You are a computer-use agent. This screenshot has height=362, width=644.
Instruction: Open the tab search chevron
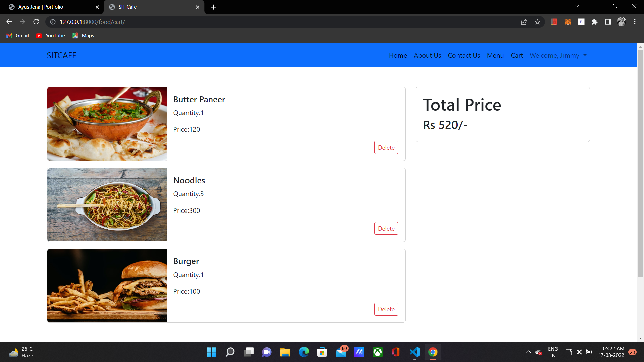(577, 6)
